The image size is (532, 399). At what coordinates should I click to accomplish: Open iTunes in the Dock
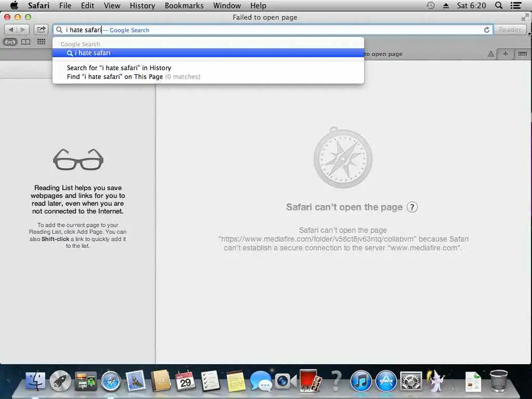(x=361, y=381)
